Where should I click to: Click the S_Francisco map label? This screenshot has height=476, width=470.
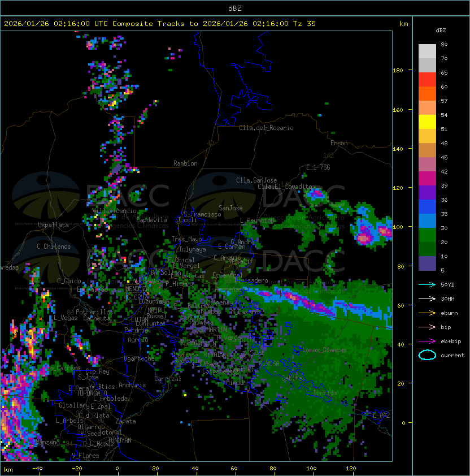coord(202,215)
